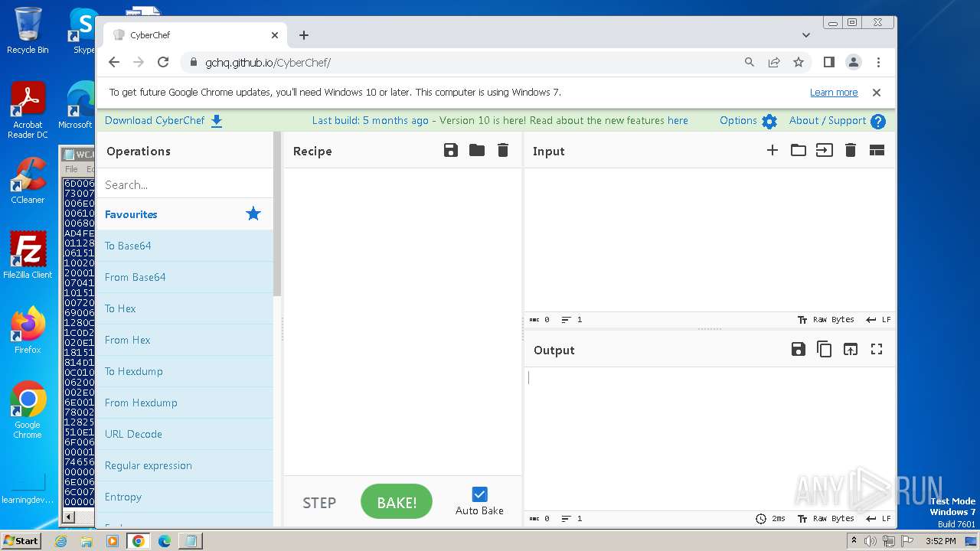Click the Chrome address bar URL
Viewport: 980px width, 551px height.
pyautogui.click(x=268, y=63)
